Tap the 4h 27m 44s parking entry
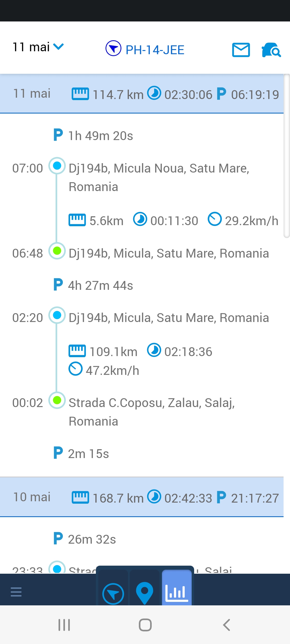This screenshot has height=644, width=290. point(100,286)
